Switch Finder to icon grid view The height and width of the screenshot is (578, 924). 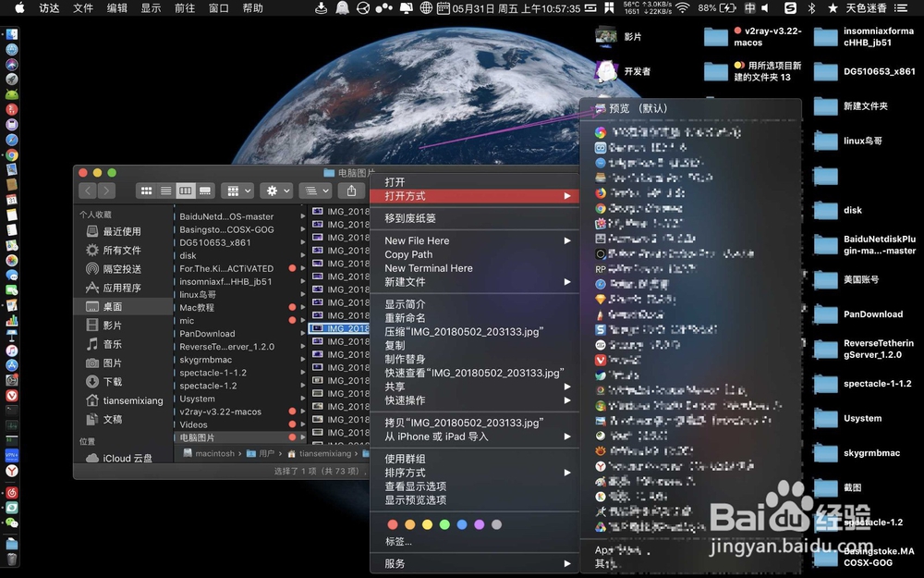pyautogui.click(x=146, y=190)
